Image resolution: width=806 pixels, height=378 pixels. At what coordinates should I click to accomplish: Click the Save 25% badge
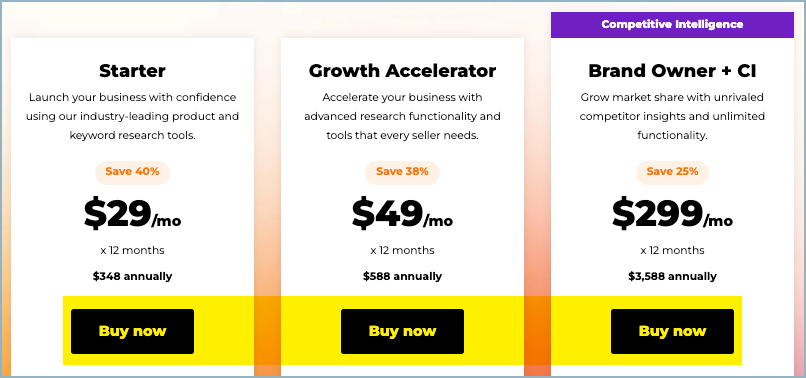pos(672,172)
